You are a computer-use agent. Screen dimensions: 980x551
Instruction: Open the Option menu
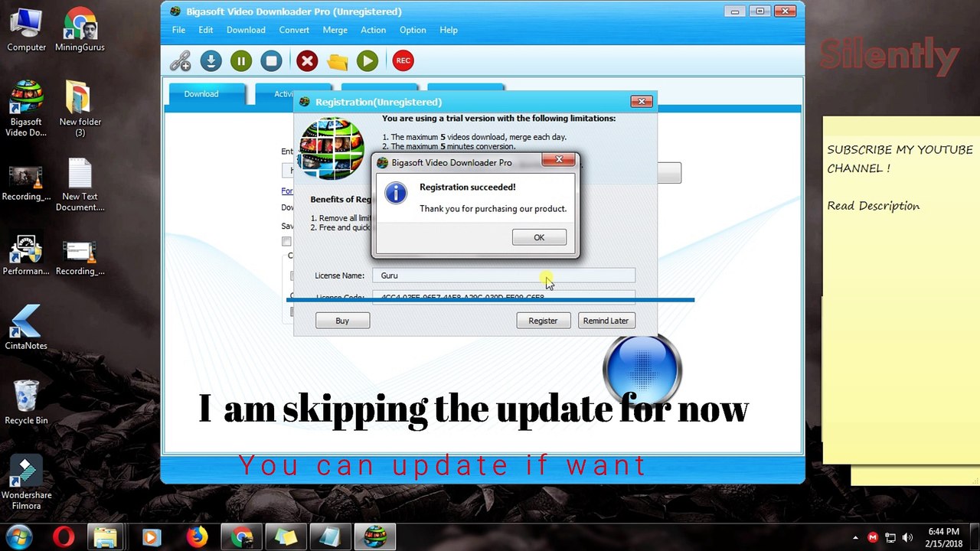click(x=413, y=30)
